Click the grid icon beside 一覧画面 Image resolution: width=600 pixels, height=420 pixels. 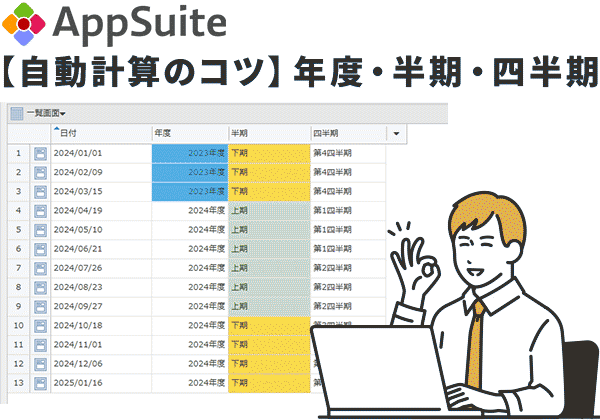point(16,113)
